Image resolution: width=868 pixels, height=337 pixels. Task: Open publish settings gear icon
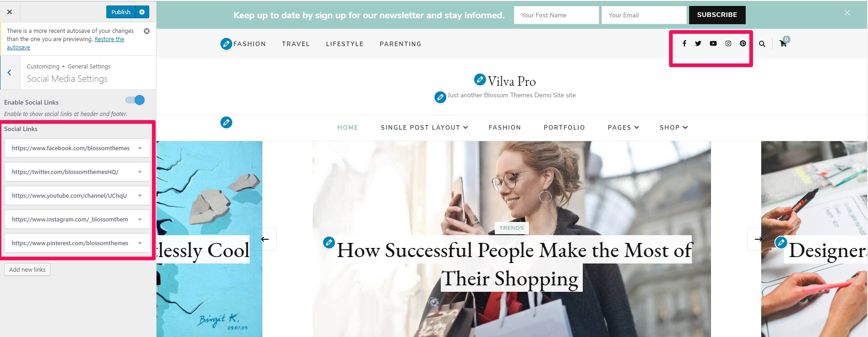point(142,12)
